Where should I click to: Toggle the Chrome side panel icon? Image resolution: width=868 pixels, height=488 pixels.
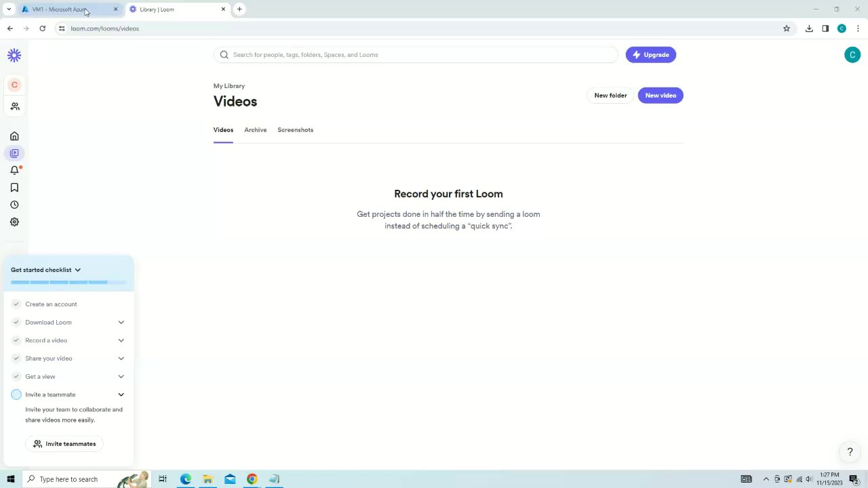coord(825,28)
